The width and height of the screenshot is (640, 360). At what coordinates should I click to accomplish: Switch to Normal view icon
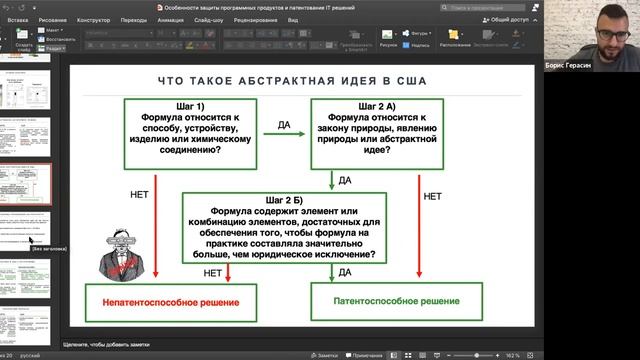(x=393, y=356)
